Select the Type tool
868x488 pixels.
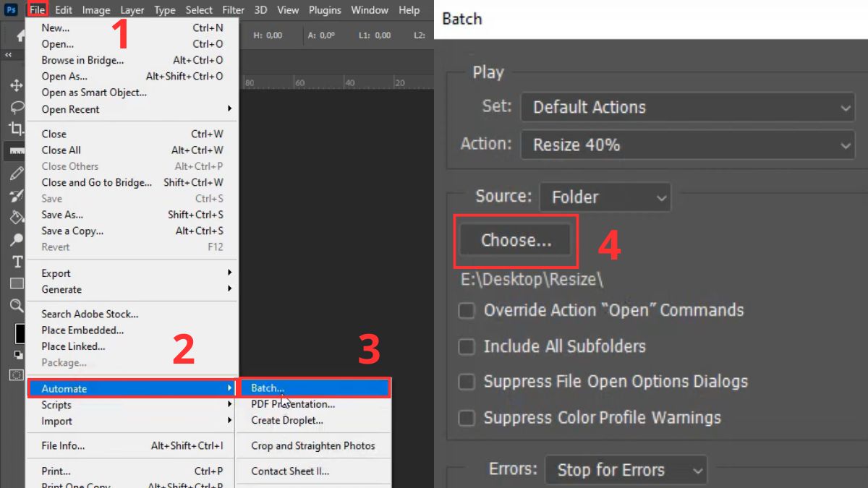16,262
